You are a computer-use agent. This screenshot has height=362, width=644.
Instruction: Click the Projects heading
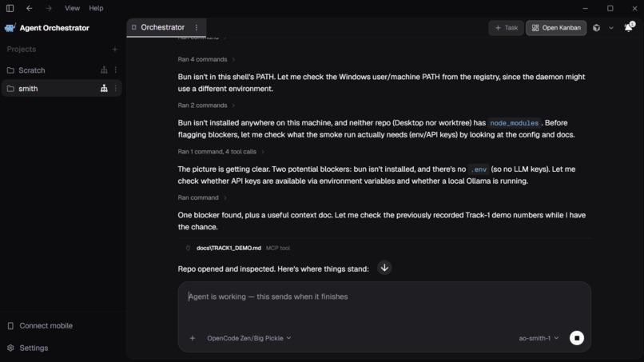[22, 50]
